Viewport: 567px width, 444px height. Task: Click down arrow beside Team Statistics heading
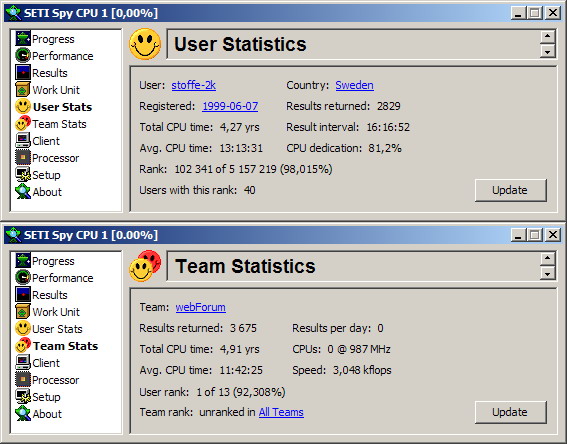click(x=547, y=273)
